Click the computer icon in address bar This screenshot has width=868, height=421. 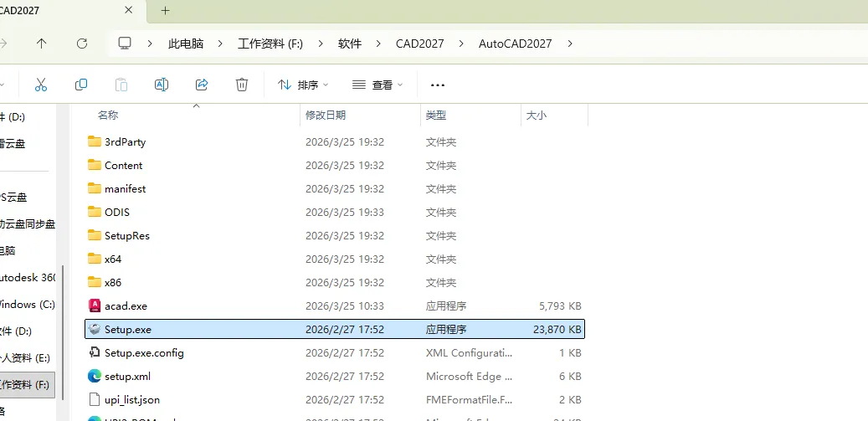pyautogui.click(x=125, y=44)
